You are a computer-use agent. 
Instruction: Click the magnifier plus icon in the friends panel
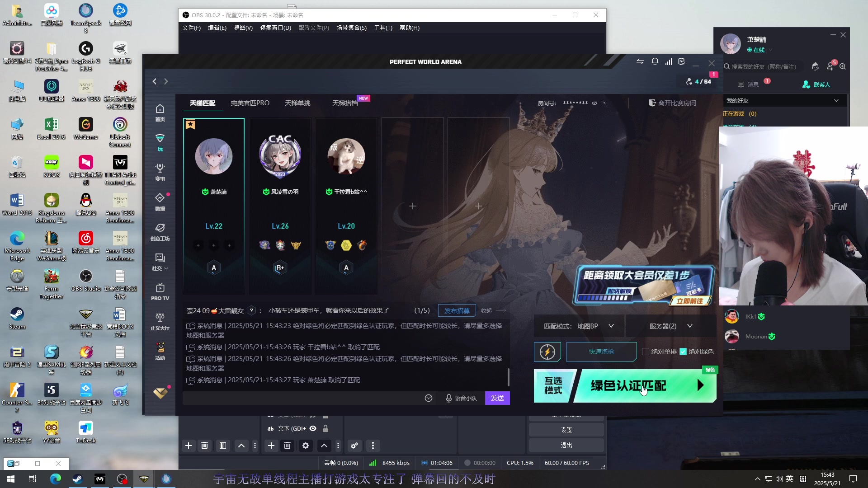pyautogui.click(x=843, y=66)
